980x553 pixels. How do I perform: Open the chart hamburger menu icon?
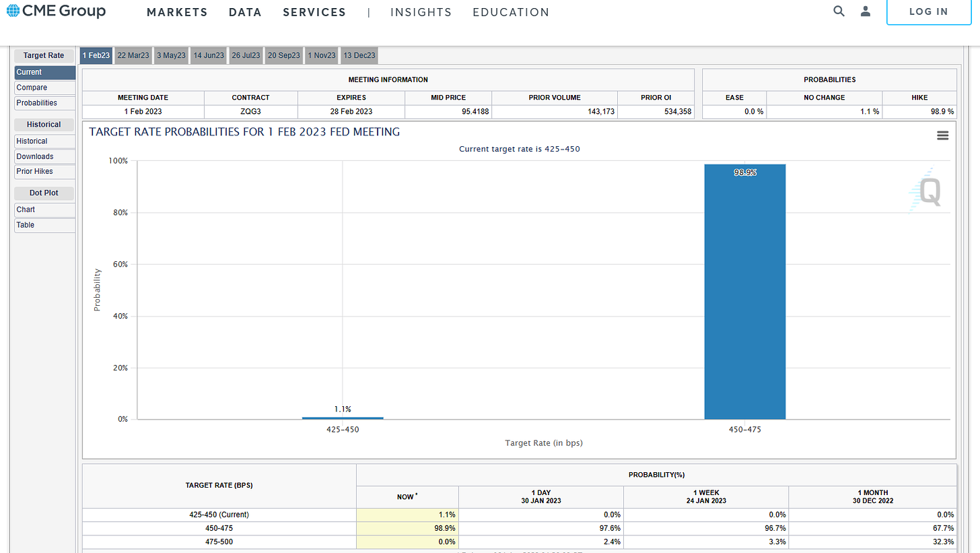tap(942, 135)
